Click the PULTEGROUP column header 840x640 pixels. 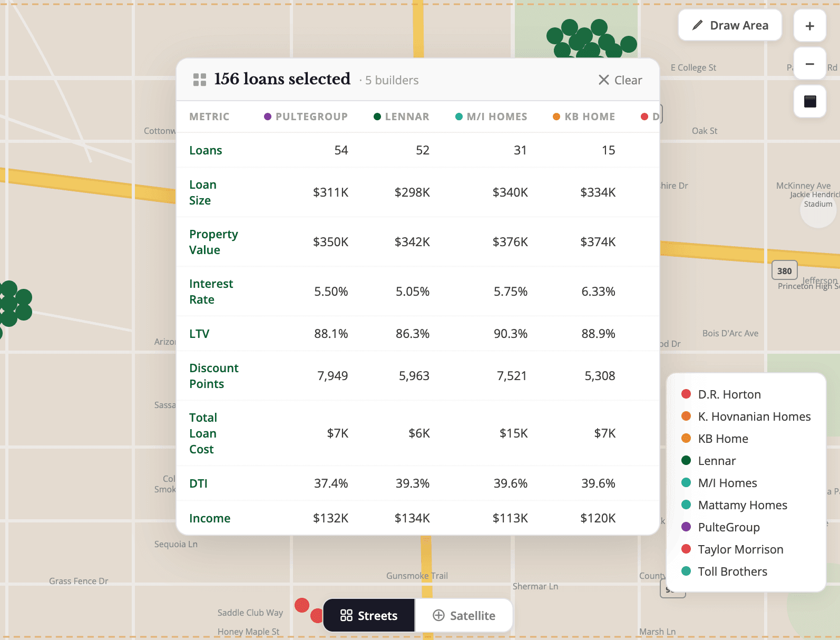(306, 117)
